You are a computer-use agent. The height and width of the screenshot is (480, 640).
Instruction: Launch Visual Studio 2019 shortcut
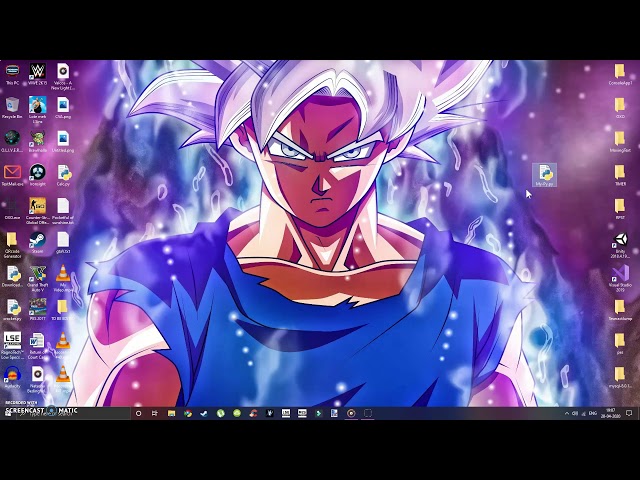620,278
